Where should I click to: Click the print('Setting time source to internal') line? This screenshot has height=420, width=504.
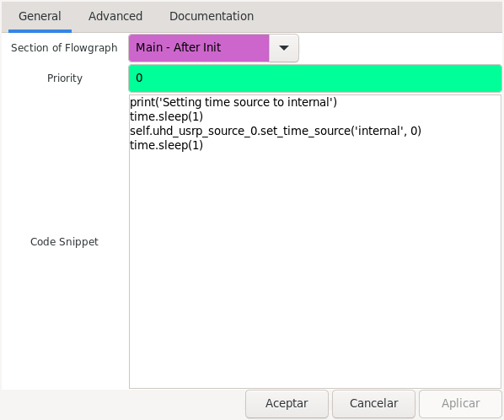point(233,102)
